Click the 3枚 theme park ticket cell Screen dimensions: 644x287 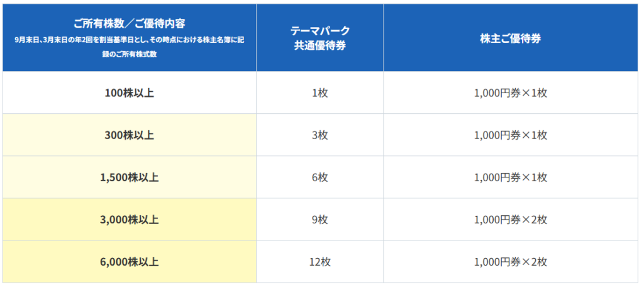[x=319, y=135]
